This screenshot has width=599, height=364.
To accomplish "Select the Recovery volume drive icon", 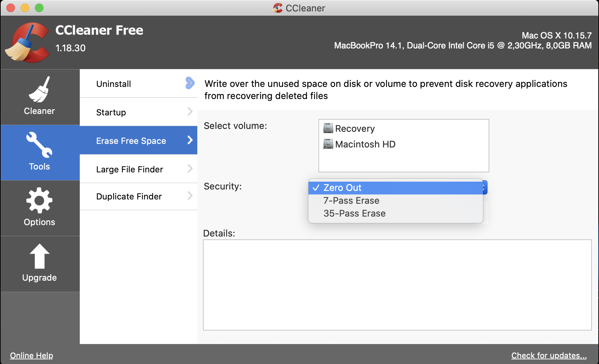I will click(328, 128).
